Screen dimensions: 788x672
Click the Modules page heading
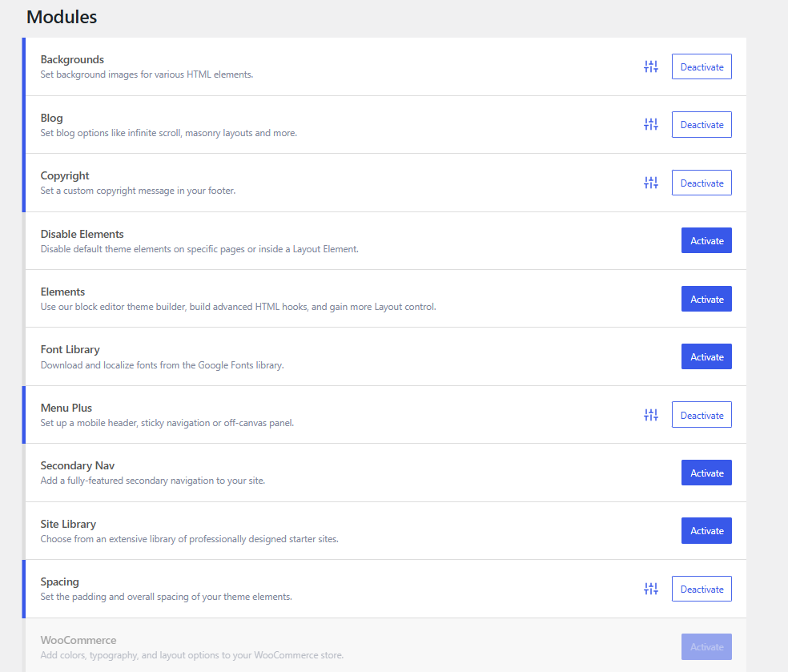[x=62, y=17]
